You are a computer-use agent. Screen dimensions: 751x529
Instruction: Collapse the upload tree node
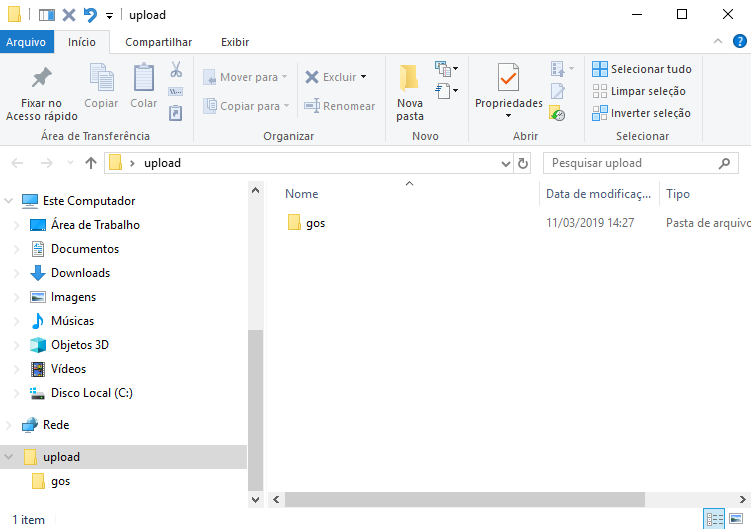click(9, 457)
